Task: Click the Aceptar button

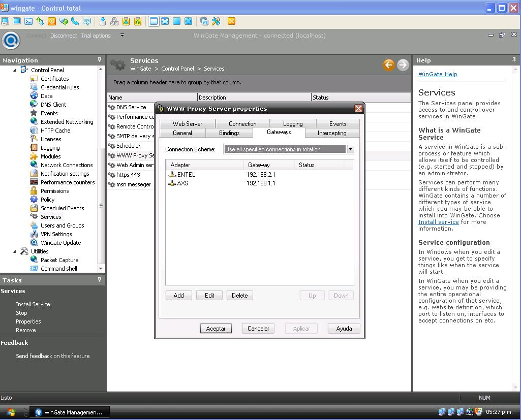Action: tap(216, 329)
